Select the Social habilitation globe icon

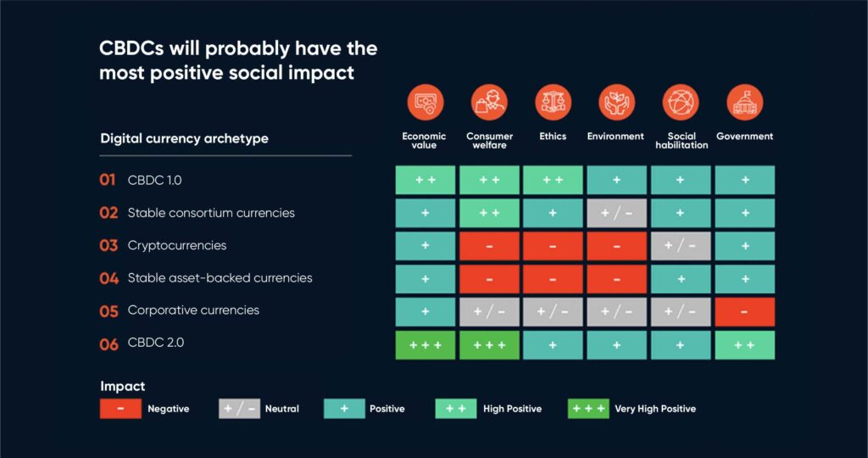click(x=681, y=103)
